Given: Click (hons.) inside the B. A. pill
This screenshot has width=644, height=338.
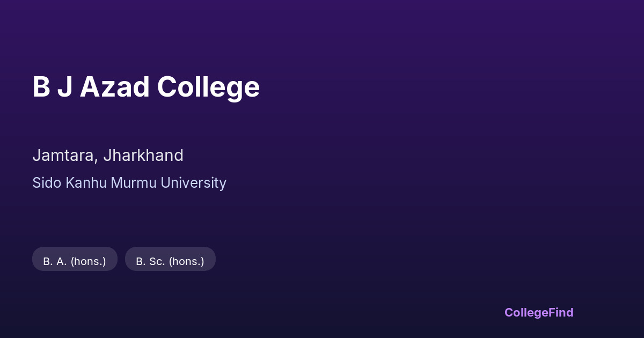Looking at the screenshot, I should coord(88,262).
